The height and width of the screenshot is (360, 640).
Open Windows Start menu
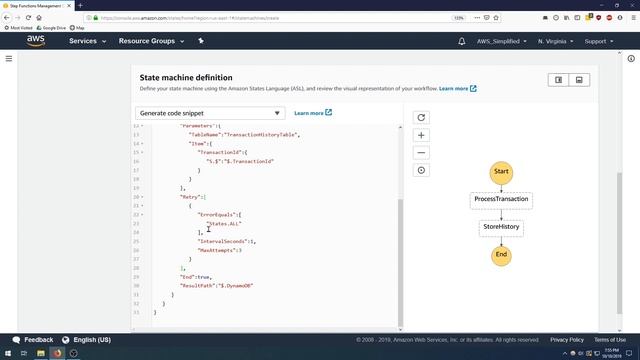[x=8, y=353]
